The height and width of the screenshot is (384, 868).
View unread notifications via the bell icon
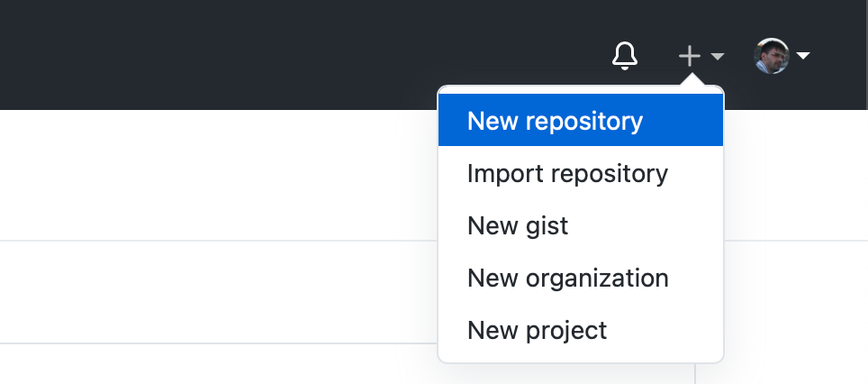(624, 56)
